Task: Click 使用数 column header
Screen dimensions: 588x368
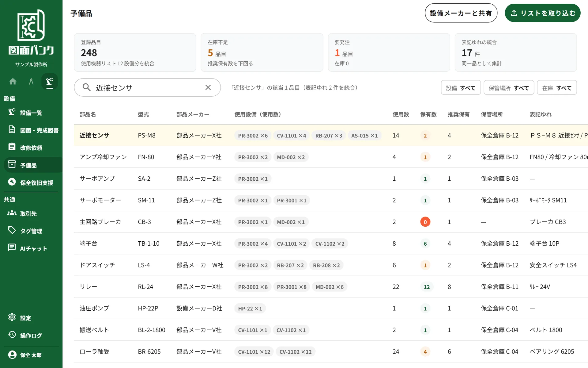Action: [x=401, y=114]
